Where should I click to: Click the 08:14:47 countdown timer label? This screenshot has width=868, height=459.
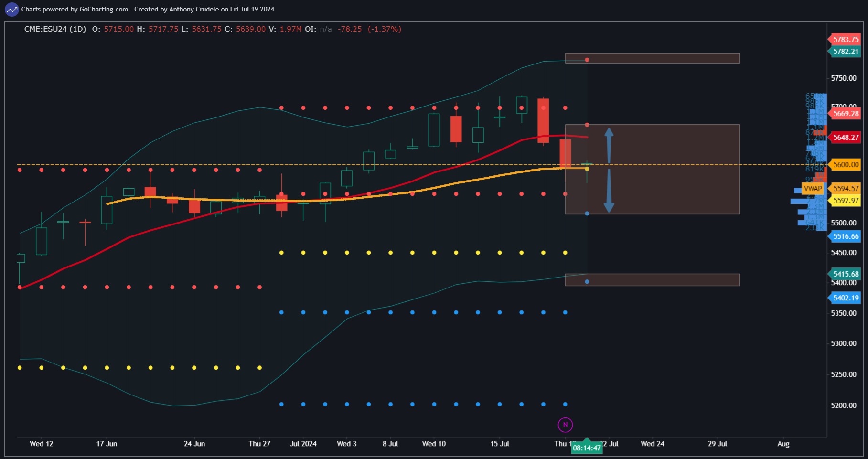587,448
